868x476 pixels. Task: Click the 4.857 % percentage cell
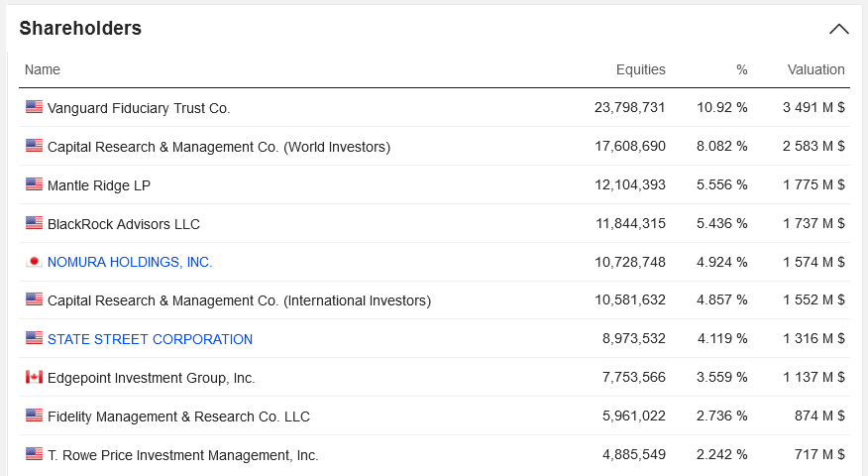point(722,299)
